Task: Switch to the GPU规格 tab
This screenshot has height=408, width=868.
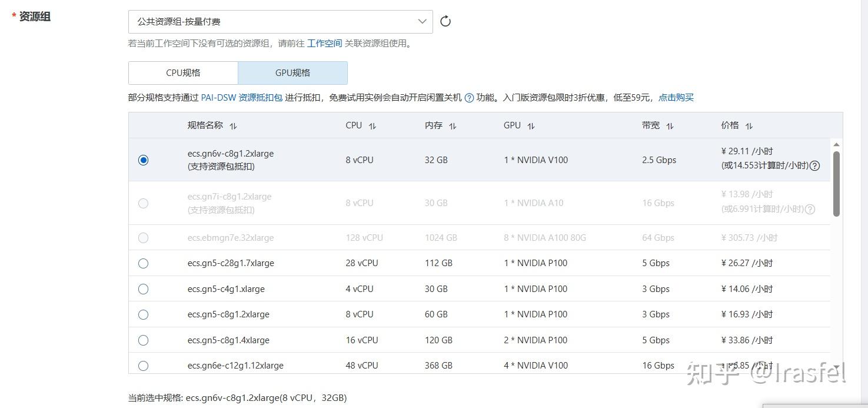Action: point(292,73)
